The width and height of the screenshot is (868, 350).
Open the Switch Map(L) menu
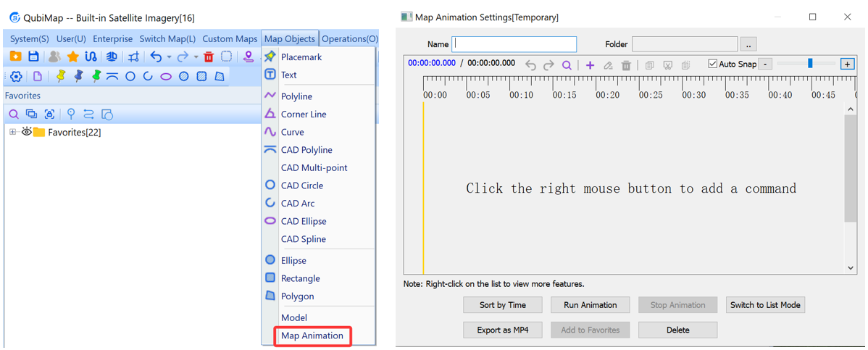pyautogui.click(x=168, y=38)
